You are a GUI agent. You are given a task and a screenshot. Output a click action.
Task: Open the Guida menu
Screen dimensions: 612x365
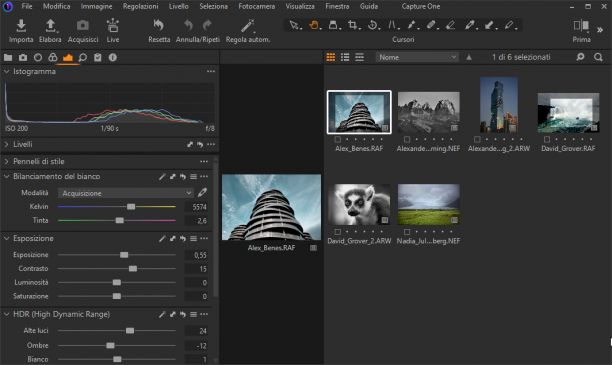tap(369, 6)
